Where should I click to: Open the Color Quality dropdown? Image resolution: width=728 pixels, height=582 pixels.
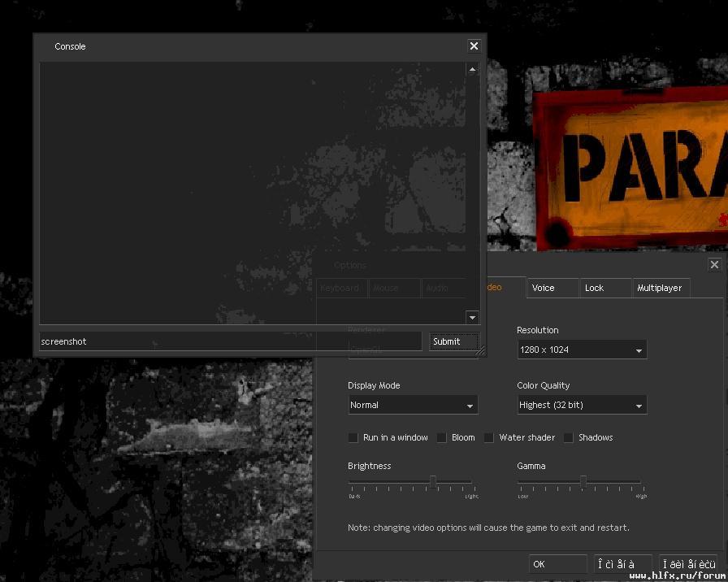click(582, 405)
